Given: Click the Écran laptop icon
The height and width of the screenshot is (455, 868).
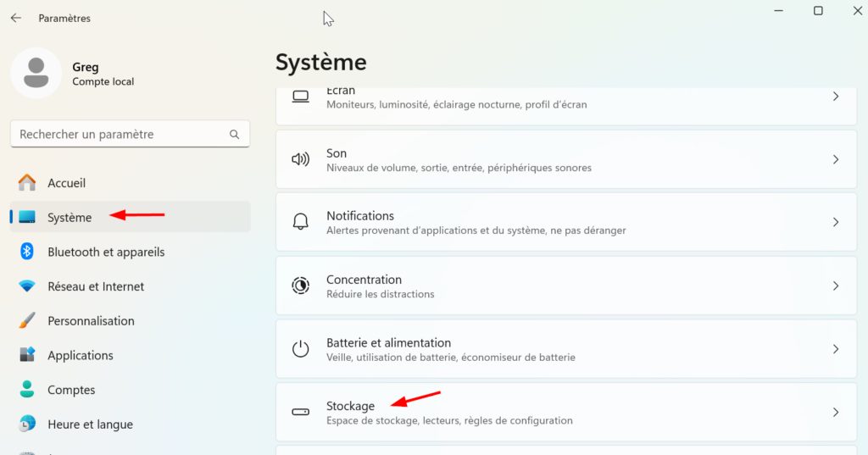Looking at the screenshot, I should 301,97.
